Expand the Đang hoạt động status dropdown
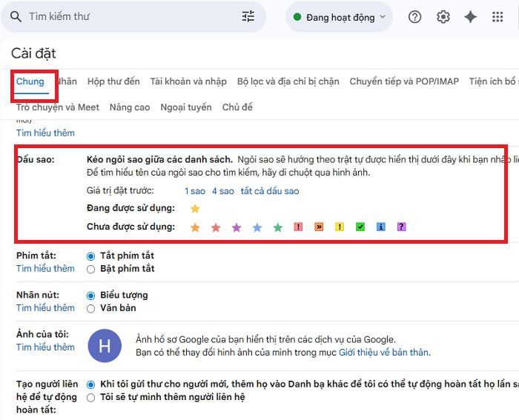 pos(340,17)
